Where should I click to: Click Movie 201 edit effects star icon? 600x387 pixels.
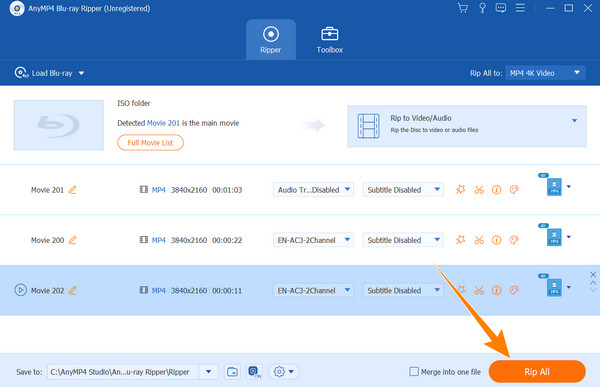tap(460, 189)
